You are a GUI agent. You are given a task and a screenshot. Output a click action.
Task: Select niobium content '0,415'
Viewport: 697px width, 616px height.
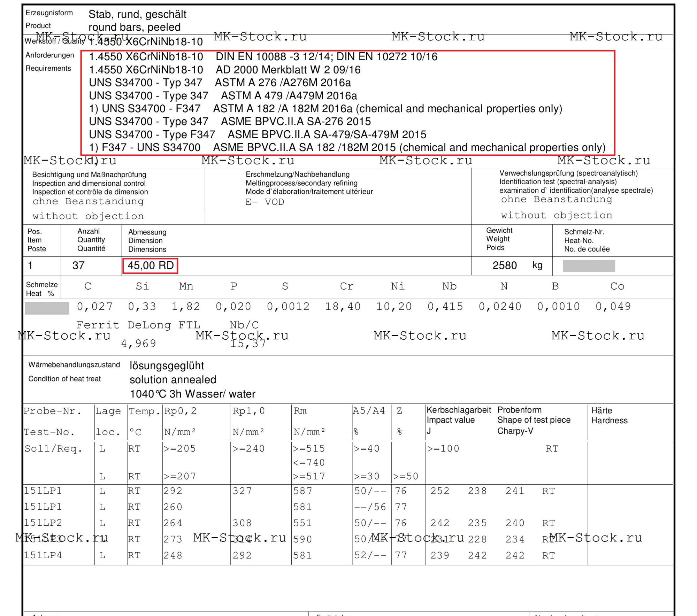(445, 307)
